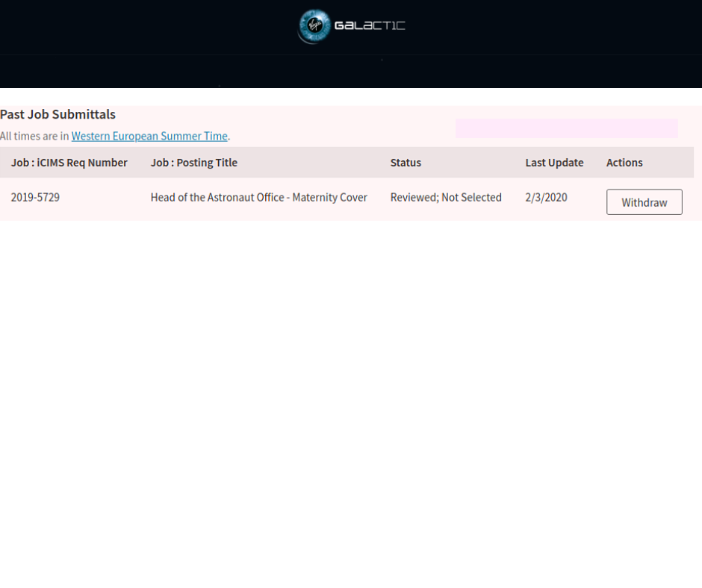Image resolution: width=702 pixels, height=588 pixels.
Task: Click the 2/3/2020 last update date
Action: point(546,197)
